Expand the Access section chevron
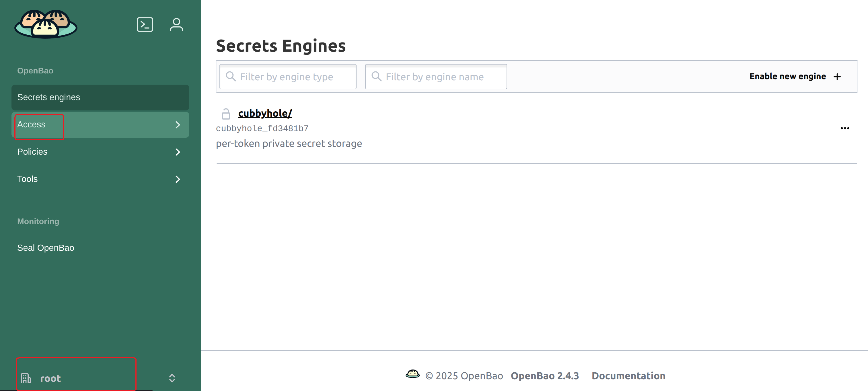The image size is (868, 391). pos(178,125)
